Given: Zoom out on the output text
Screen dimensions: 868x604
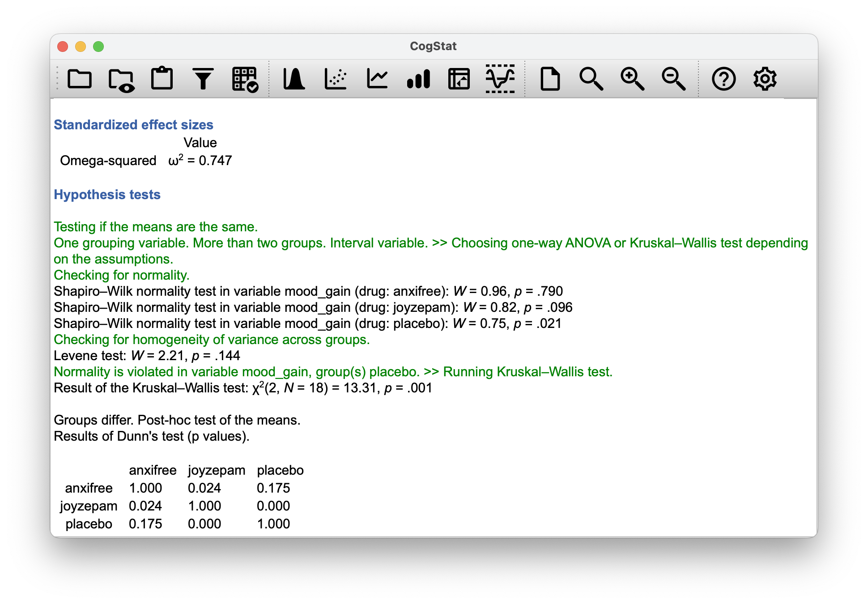Looking at the screenshot, I should 673,79.
